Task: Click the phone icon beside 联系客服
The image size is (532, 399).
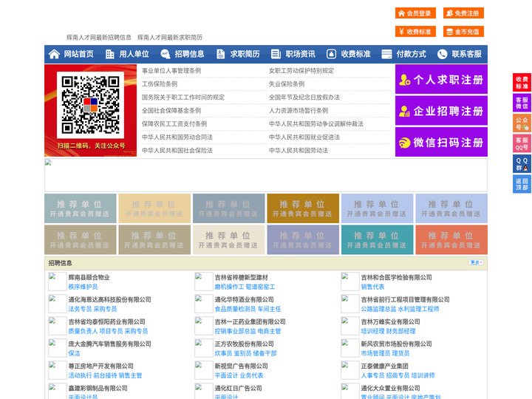Action: tap(442, 54)
